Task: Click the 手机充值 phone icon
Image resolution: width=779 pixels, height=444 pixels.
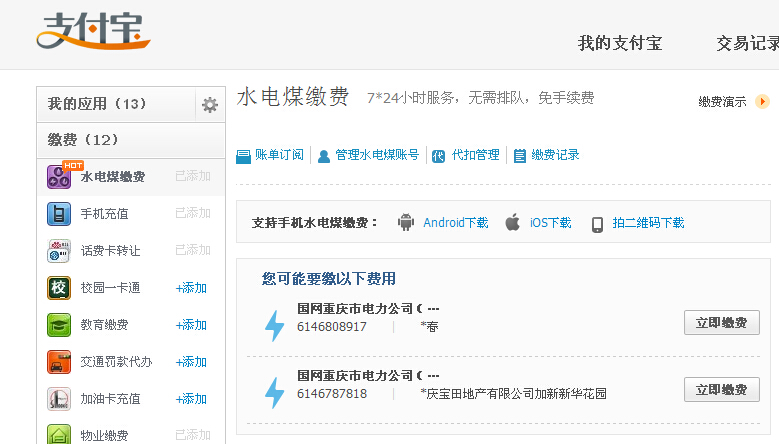Action: 59,214
